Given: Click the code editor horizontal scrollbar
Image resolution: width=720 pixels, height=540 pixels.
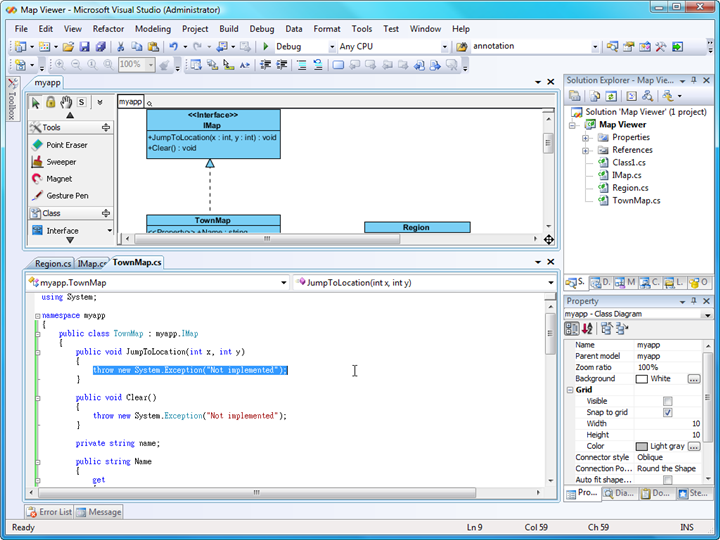Looking at the screenshot, I should [x=257, y=492].
